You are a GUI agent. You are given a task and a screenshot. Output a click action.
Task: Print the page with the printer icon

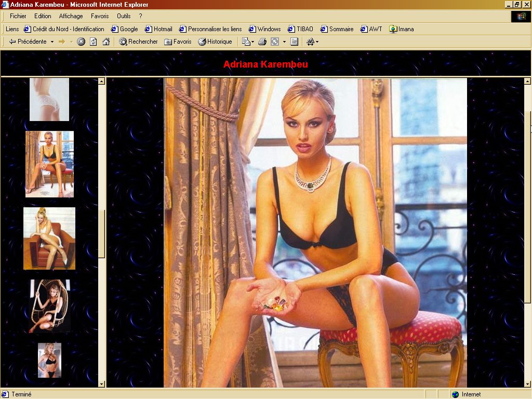(x=262, y=42)
